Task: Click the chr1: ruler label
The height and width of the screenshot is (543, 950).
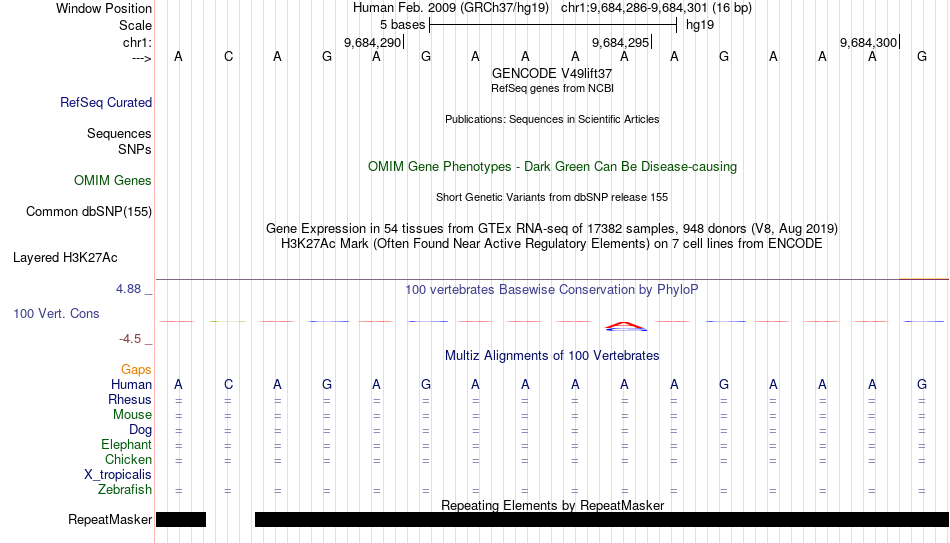Action: (137, 42)
